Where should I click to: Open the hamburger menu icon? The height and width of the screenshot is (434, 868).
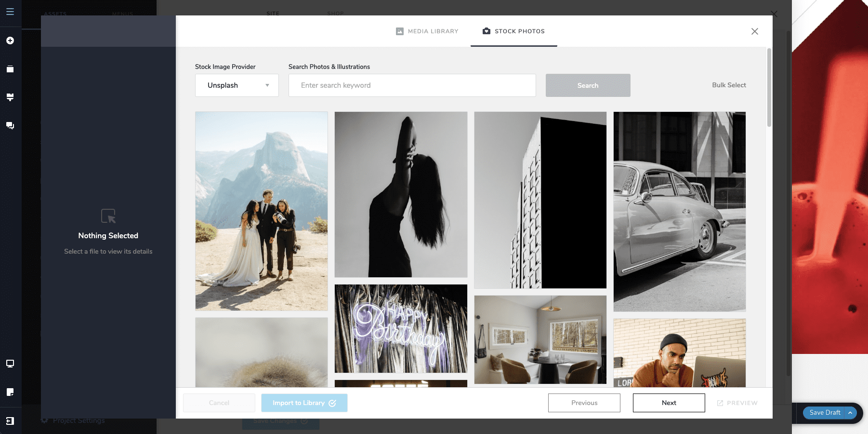coord(10,12)
